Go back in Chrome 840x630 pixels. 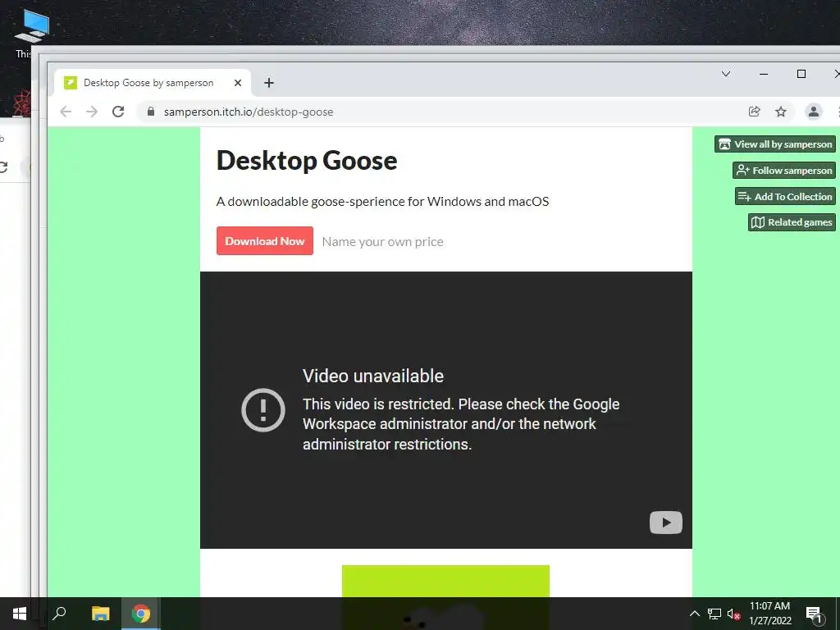tap(66, 112)
